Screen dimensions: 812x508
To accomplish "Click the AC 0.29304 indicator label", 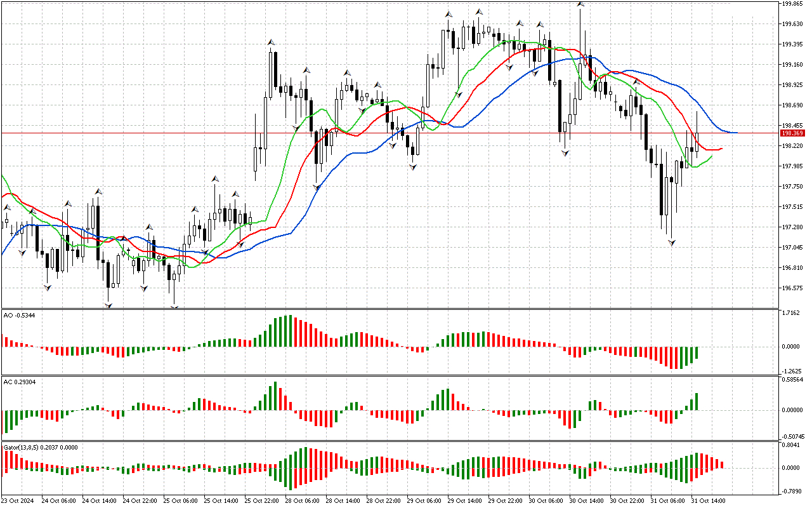I will pos(19,382).
